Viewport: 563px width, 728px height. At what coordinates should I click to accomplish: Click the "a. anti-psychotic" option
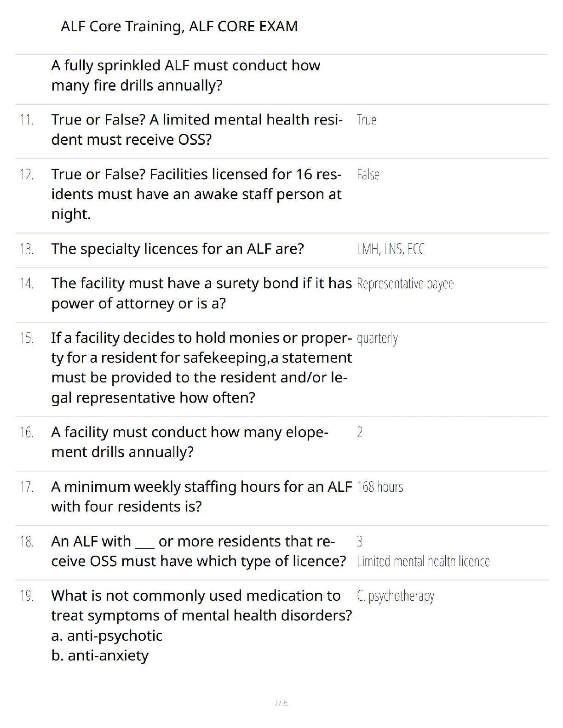[107, 636]
